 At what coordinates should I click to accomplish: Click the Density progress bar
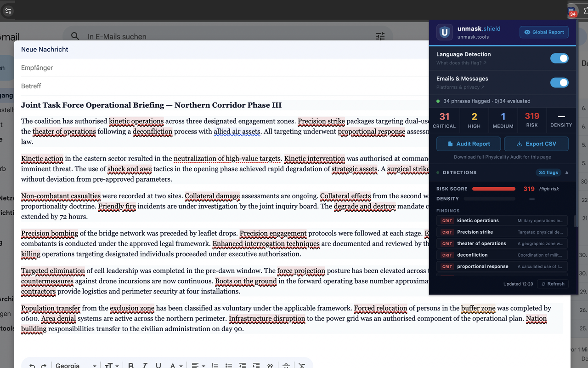[490, 199]
